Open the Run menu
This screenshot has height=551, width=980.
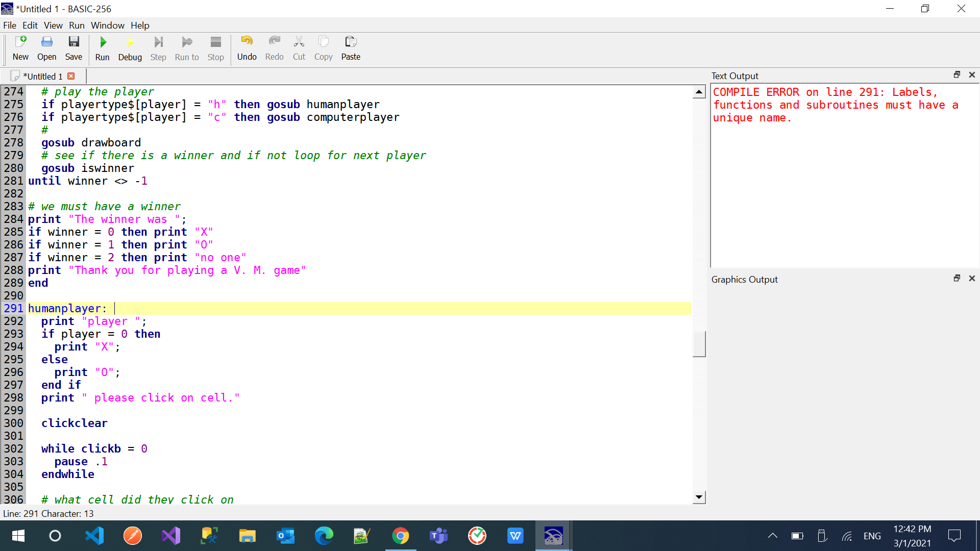77,25
